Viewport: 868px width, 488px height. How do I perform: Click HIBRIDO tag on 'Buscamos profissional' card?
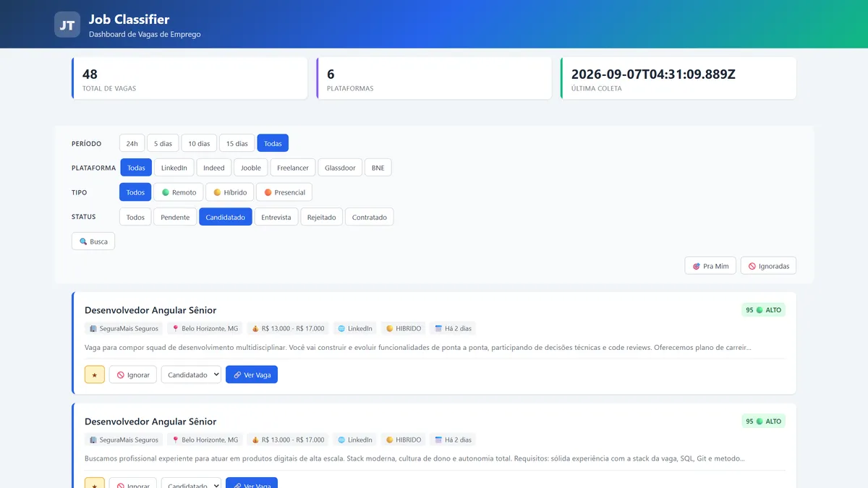pos(403,440)
